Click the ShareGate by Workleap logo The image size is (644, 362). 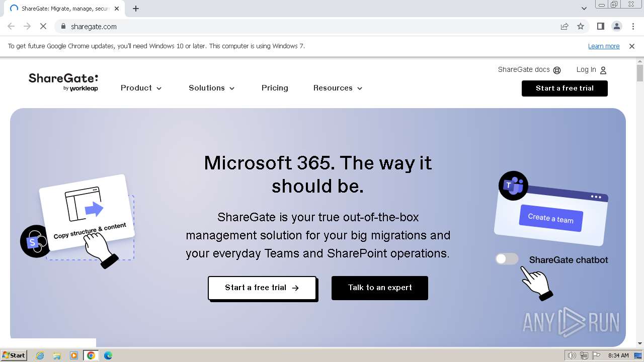(x=63, y=82)
